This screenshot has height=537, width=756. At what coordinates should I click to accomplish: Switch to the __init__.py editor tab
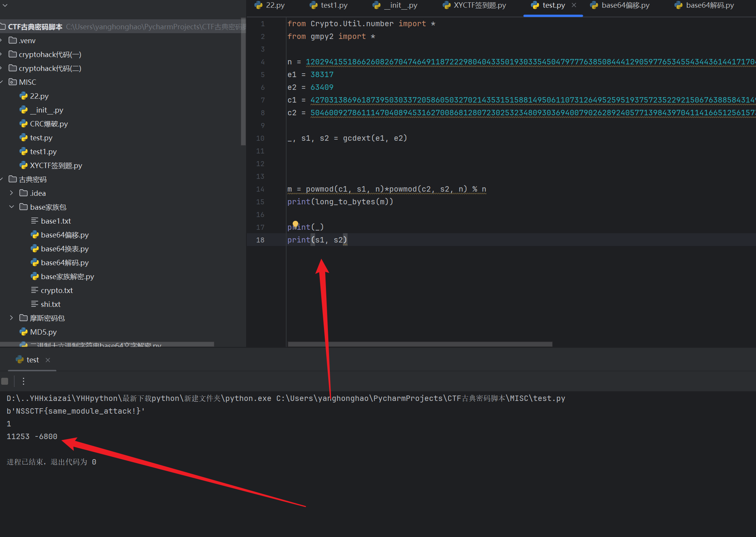click(x=395, y=5)
